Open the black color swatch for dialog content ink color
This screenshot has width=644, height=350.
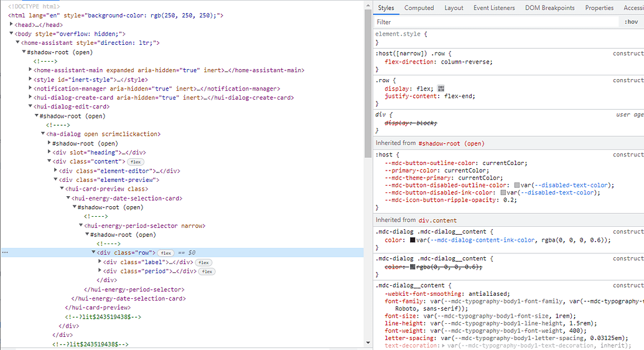413,240
